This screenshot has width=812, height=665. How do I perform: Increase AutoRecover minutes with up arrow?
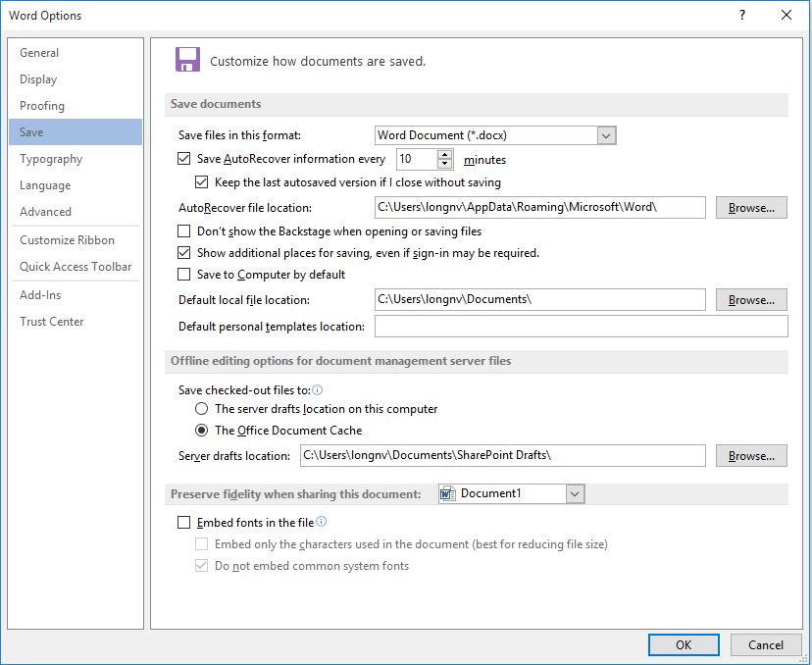[x=445, y=154]
